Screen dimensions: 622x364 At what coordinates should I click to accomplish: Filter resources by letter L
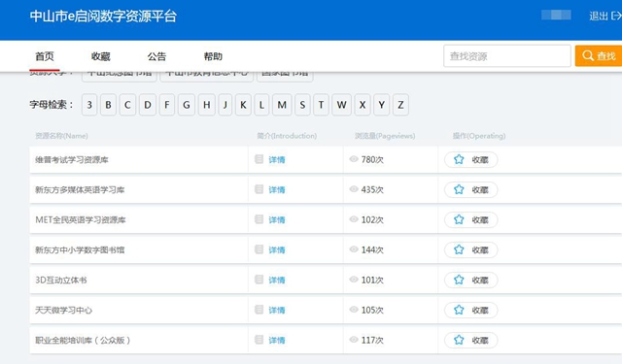[x=261, y=105]
